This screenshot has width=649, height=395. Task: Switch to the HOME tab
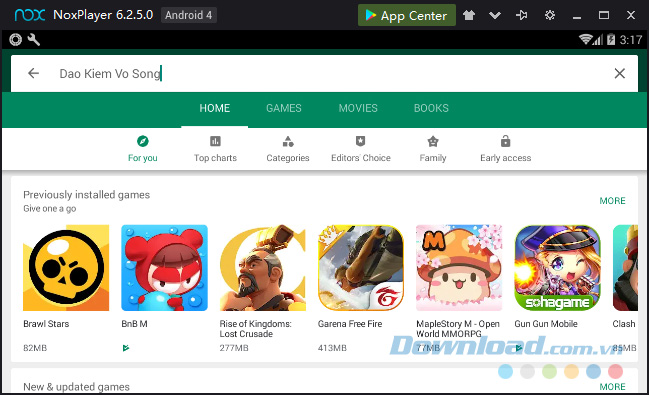click(214, 108)
